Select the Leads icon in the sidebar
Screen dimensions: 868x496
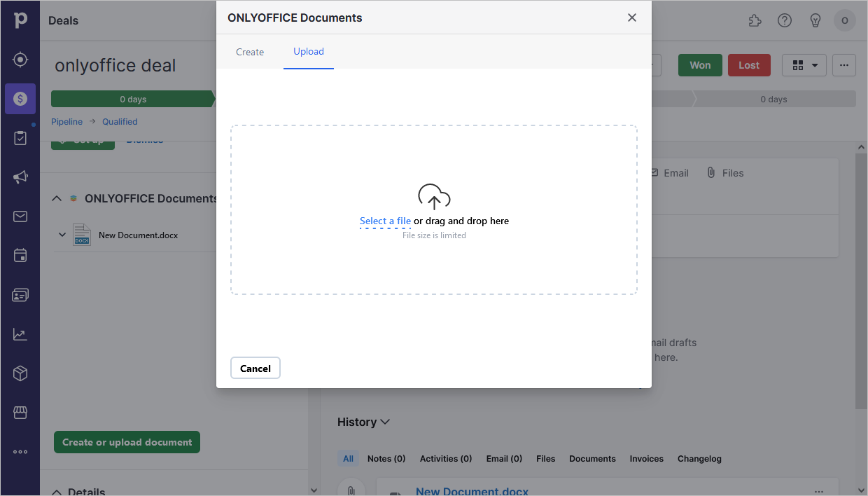20,60
